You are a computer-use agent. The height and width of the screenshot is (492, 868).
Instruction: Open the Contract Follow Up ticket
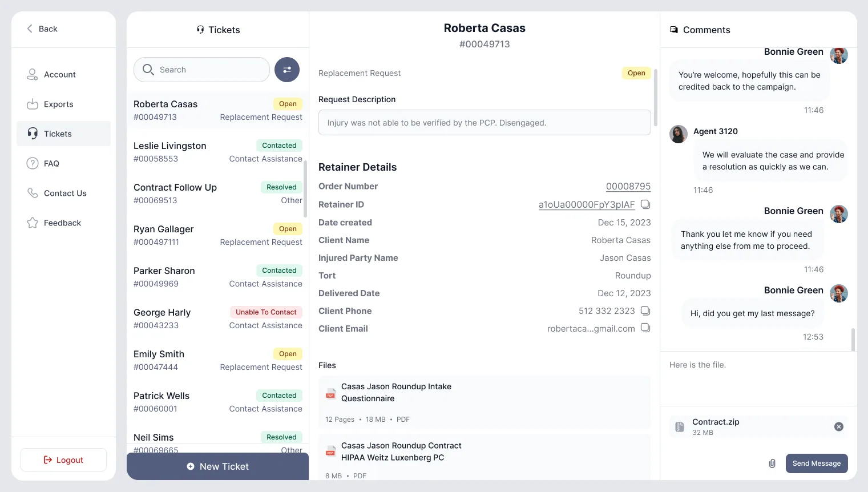218,193
